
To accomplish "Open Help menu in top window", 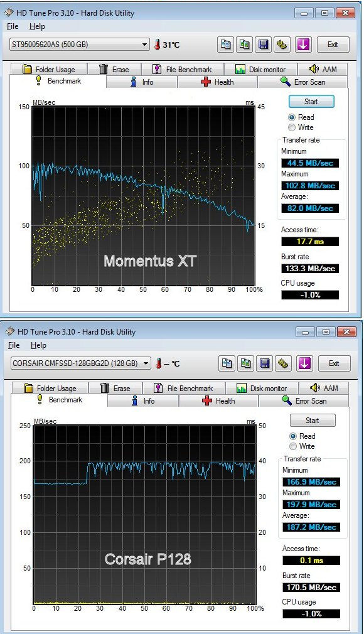I will [37, 26].
